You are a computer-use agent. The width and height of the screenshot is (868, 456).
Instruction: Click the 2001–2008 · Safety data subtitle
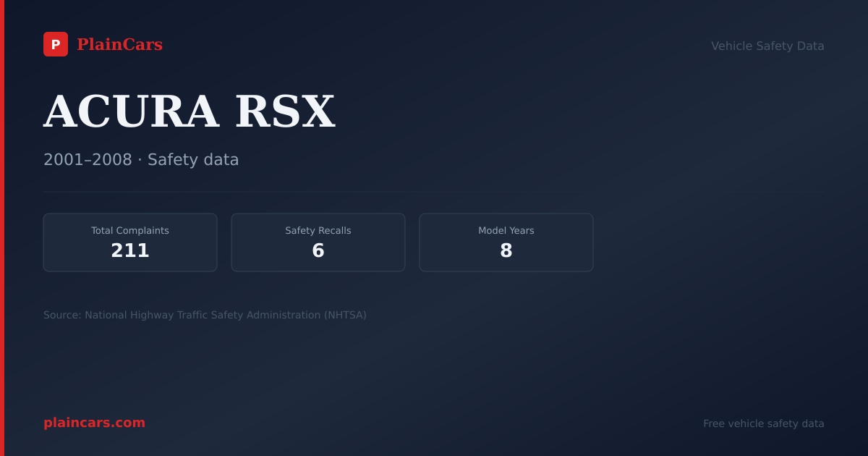(x=141, y=159)
